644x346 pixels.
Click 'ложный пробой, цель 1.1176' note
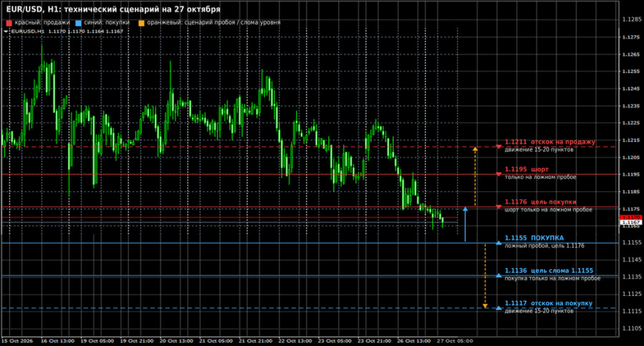point(545,246)
